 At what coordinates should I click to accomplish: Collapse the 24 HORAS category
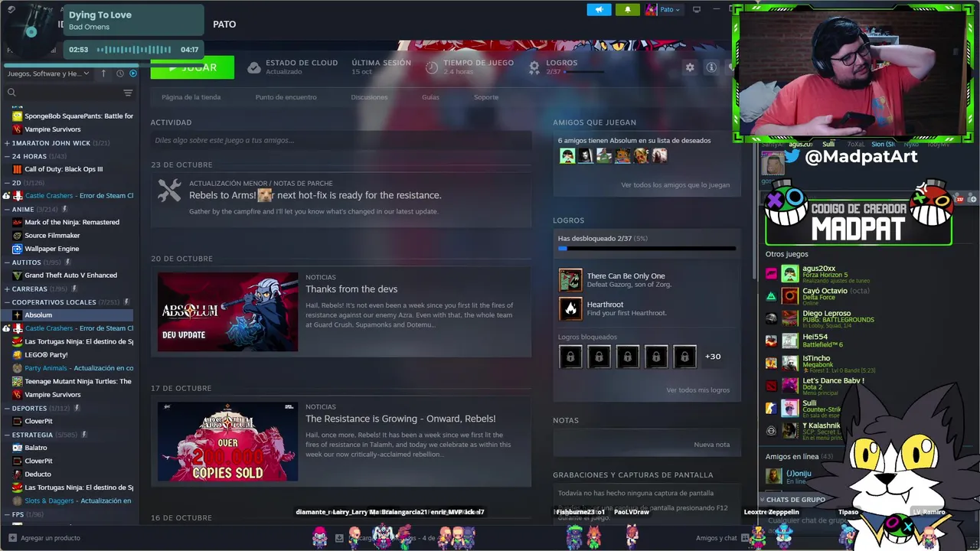36,156
